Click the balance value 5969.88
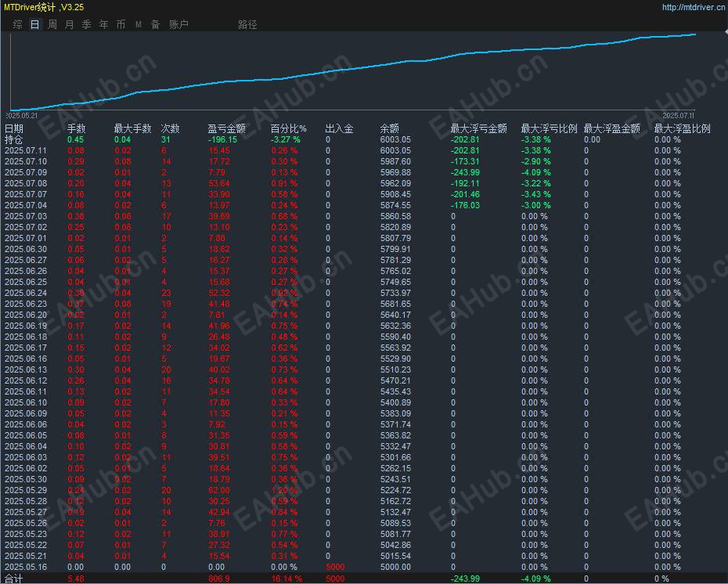The height and width of the screenshot is (584, 728). click(395, 172)
